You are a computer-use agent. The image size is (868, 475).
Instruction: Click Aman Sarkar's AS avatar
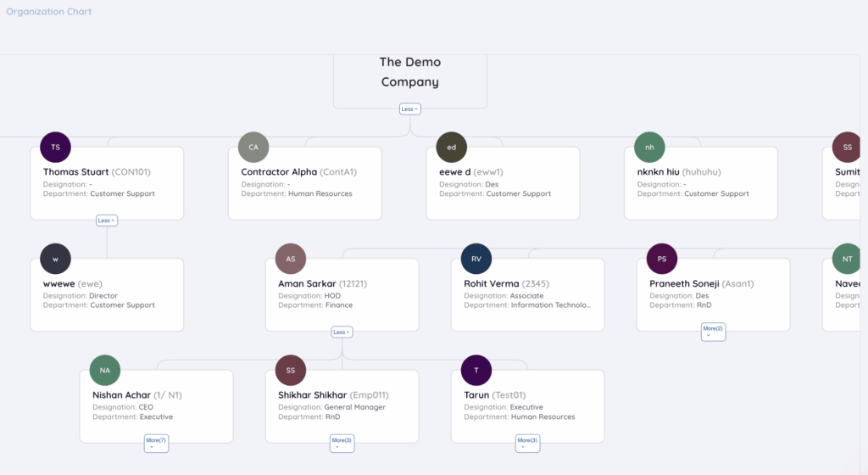click(x=291, y=259)
